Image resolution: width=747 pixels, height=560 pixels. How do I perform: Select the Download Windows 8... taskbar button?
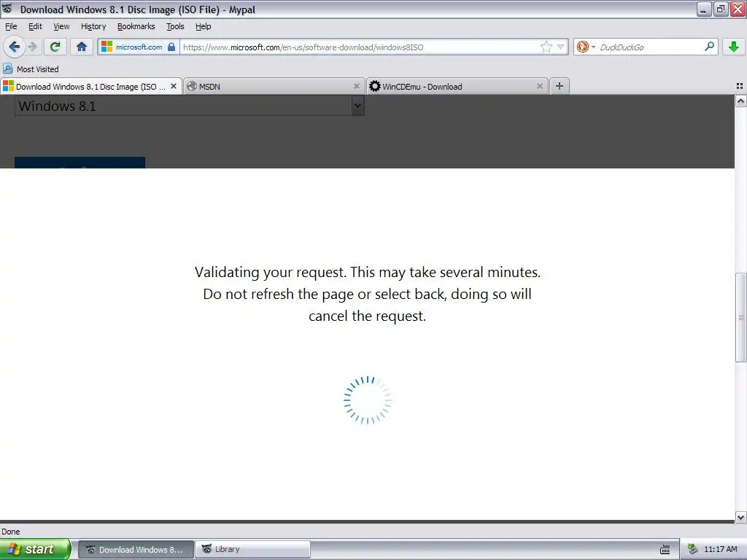[136, 550]
